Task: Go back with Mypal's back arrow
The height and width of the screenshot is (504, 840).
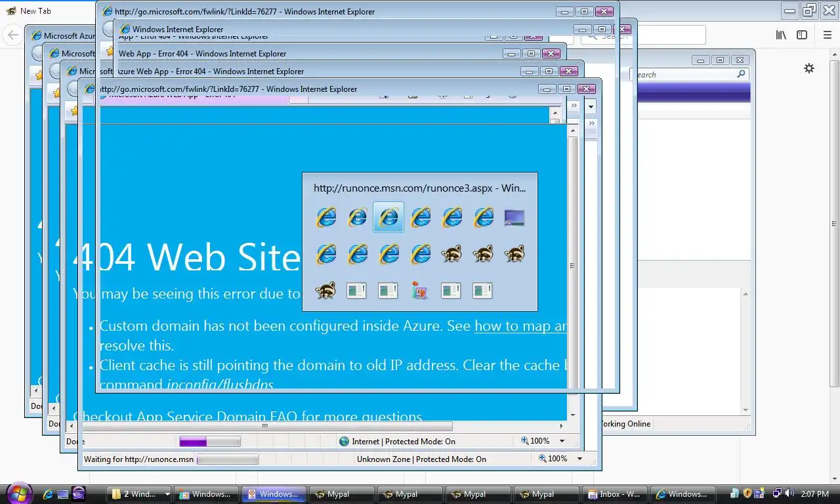Action: 12,35
